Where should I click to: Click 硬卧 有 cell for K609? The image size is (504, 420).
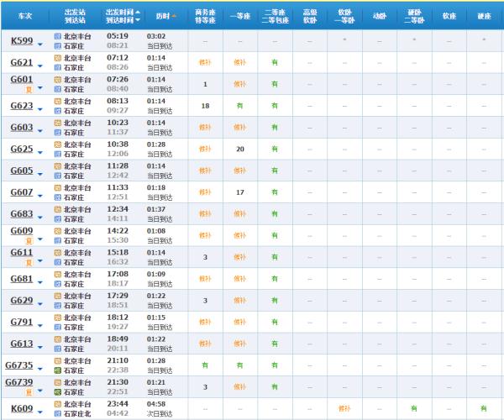414,408
